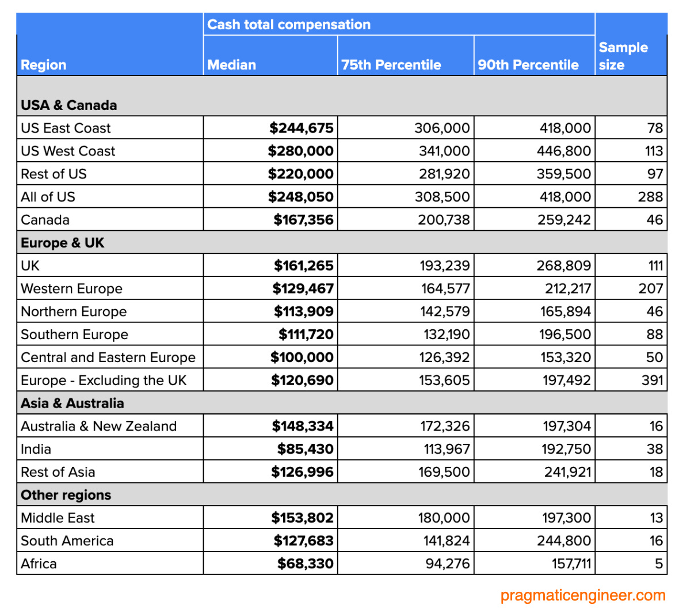
Task: Click the Cash total compensation header
Action: [x=289, y=24]
